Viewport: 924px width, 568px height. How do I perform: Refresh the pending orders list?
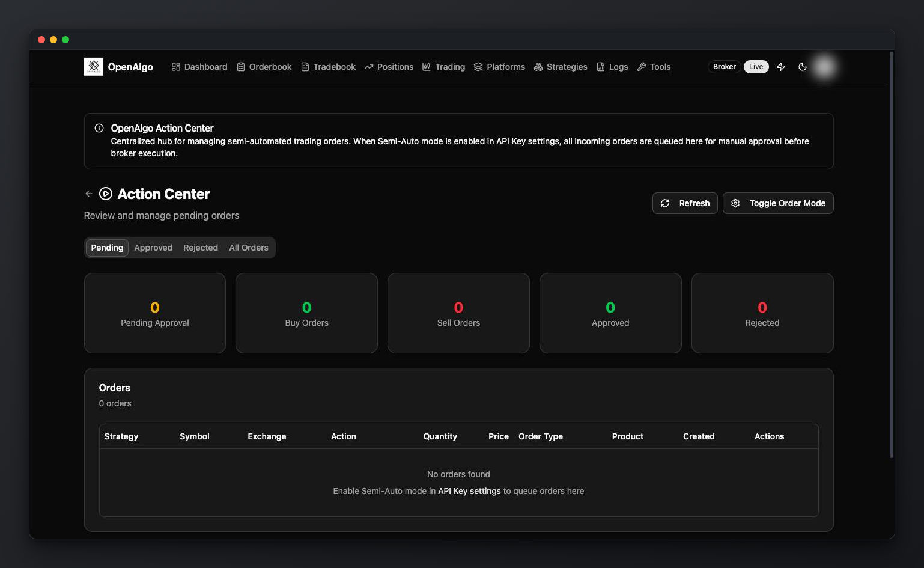pyautogui.click(x=685, y=203)
